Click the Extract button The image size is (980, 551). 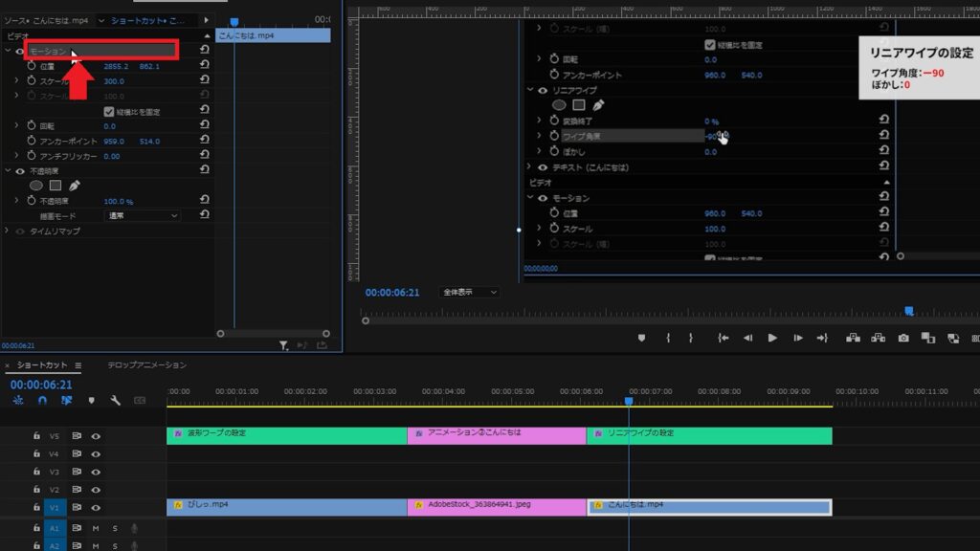coord(879,338)
